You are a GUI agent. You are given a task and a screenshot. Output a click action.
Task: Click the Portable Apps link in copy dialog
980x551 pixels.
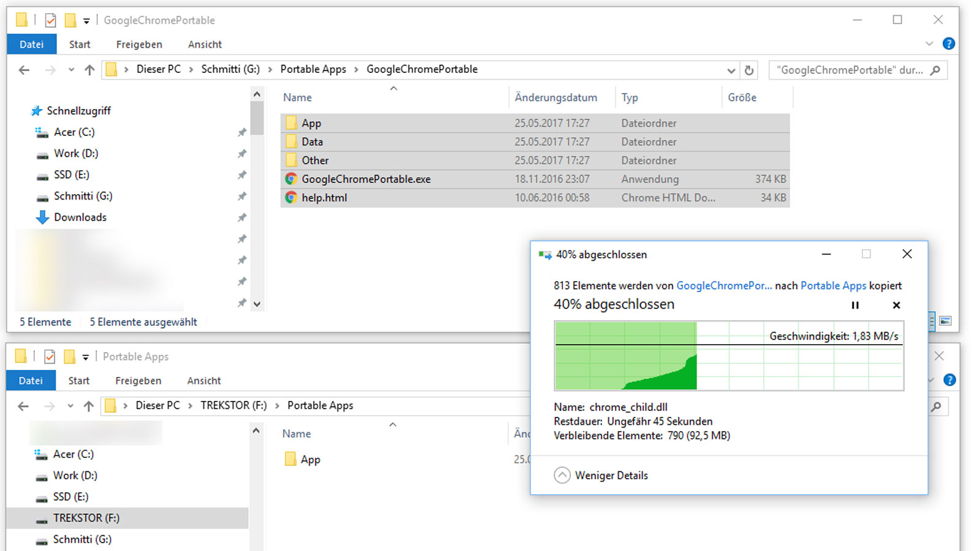pos(834,285)
